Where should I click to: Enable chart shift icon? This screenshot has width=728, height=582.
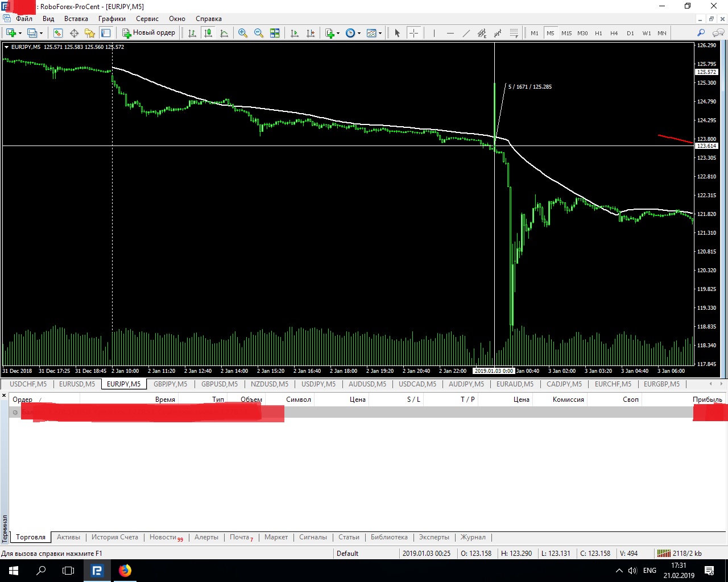click(x=311, y=33)
